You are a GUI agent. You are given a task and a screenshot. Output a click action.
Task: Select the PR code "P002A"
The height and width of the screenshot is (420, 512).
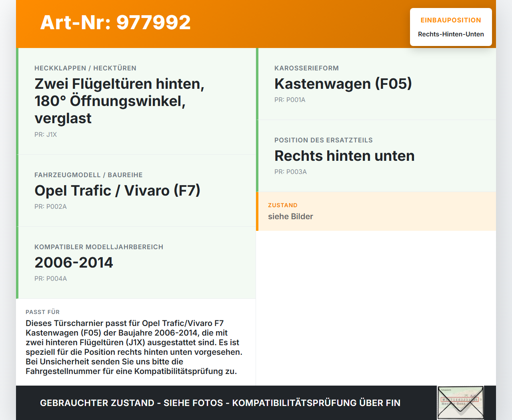coord(51,206)
